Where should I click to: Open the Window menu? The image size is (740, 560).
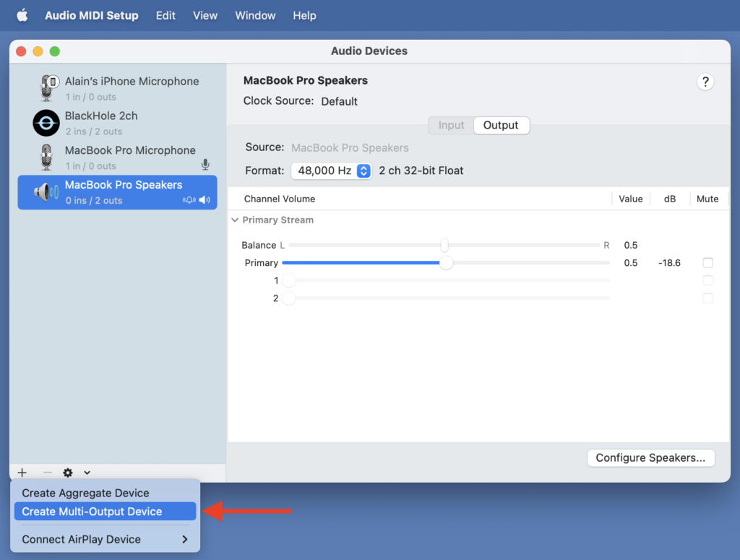[255, 16]
